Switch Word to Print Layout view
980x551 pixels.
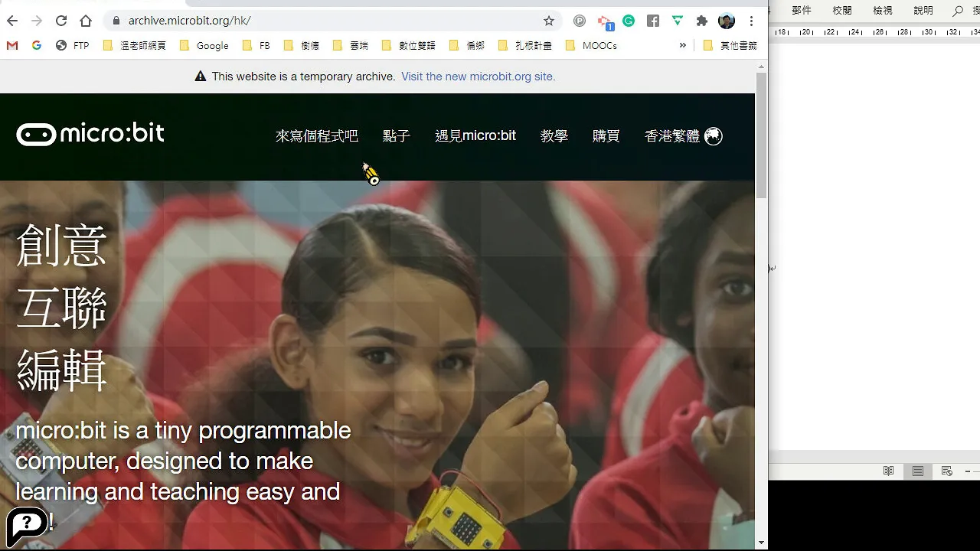tap(917, 471)
